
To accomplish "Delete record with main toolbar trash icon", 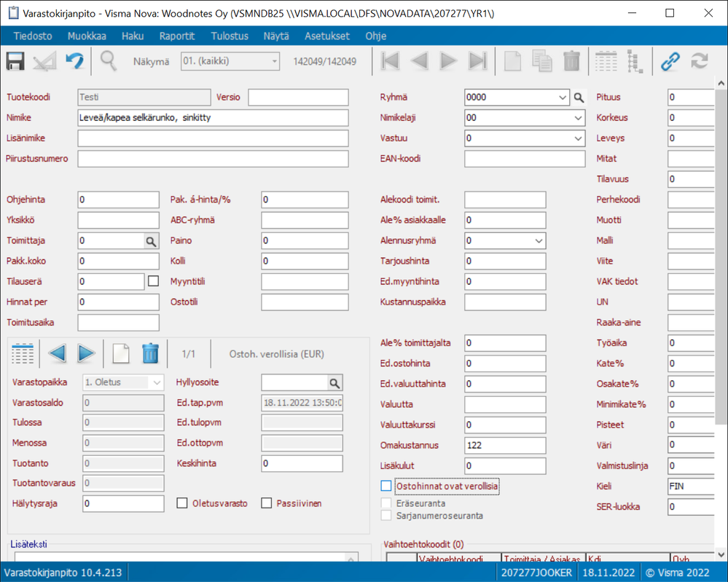I will click(x=571, y=61).
